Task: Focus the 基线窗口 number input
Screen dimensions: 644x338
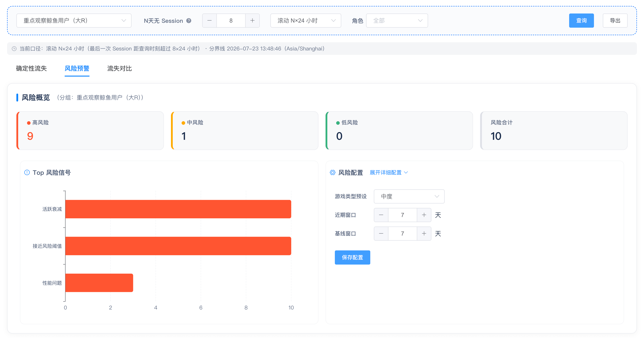Action: tap(403, 234)
